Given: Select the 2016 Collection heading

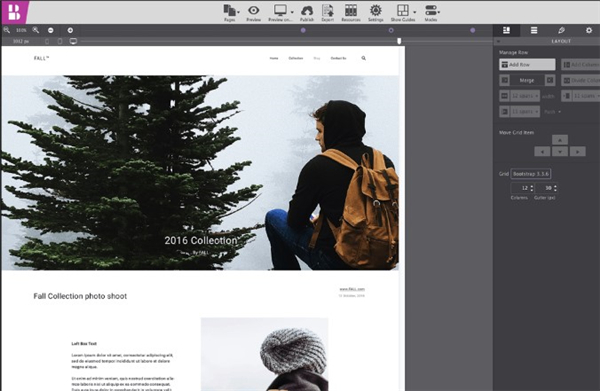Looking at the screenshot, I should pos(201,240).
